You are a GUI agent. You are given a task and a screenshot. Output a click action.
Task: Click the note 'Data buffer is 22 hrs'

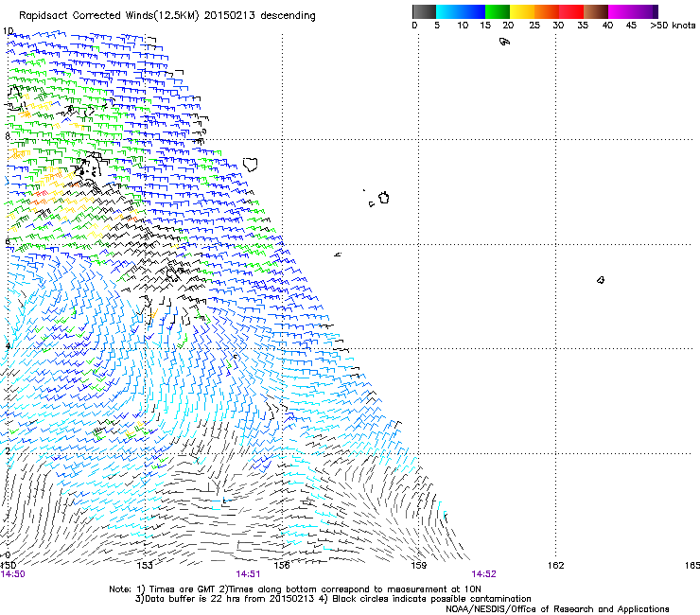click(x=192, y=599)
